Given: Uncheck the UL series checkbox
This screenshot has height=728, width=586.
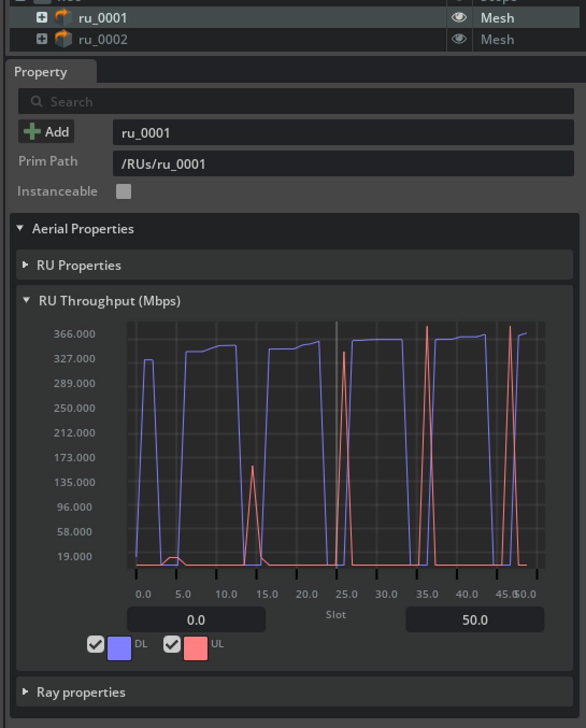Looking at the screenshot, I should pos(172,644).
